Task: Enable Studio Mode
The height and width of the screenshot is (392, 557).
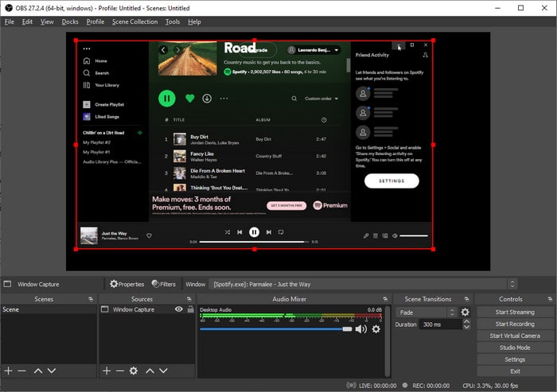Action: (515, 347)
